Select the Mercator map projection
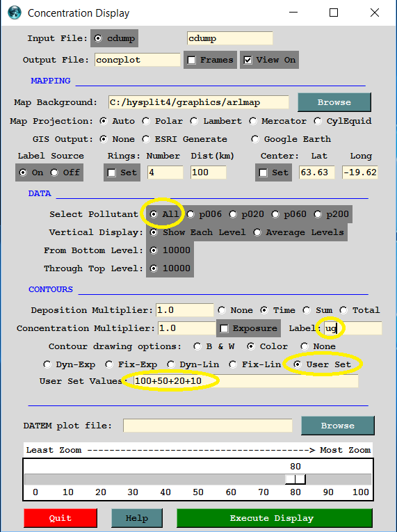 (x=253, y=121)
